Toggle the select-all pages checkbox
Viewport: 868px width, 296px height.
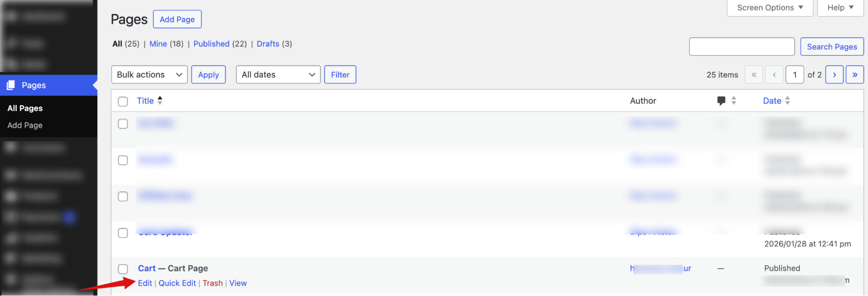pyautogui.click(x=123, y=101)
